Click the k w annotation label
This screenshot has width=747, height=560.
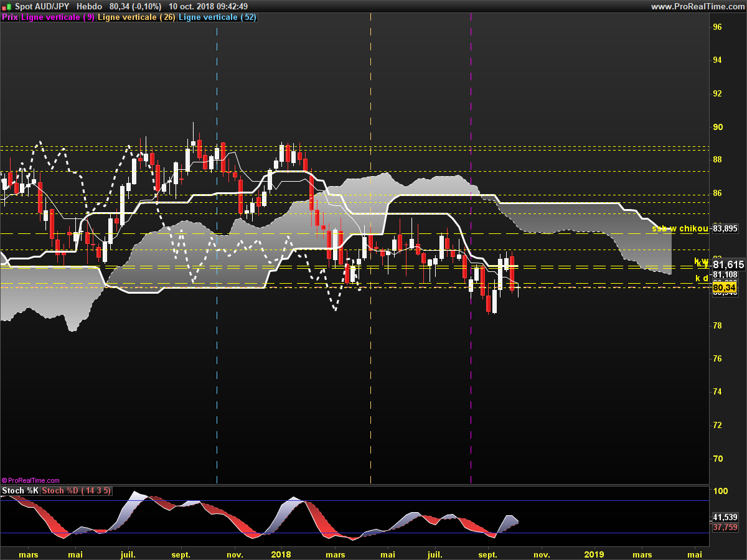click(x=702, y=261)
